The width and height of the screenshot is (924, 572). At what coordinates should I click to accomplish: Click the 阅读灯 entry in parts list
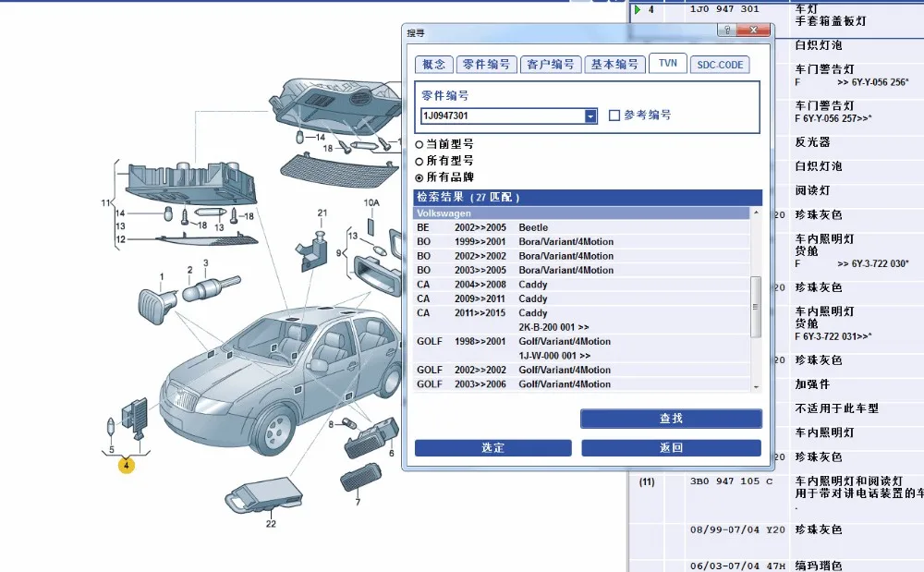812,190
